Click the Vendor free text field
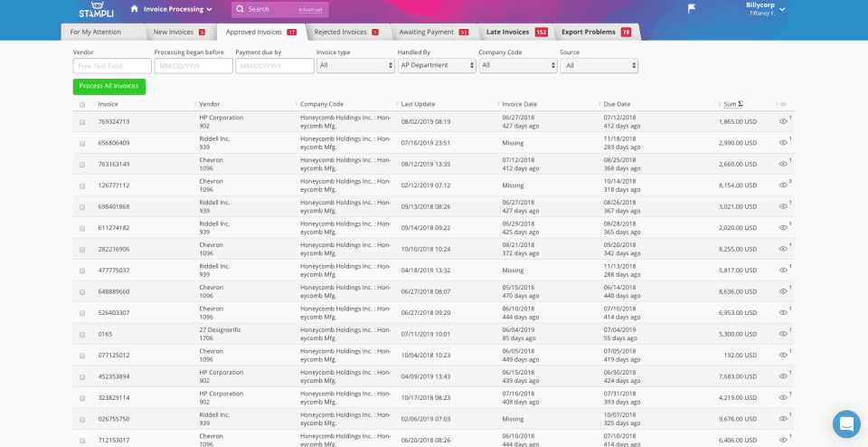The height and width of the screenshot is (447, 868). pyautogui.click(x=112, y=66)
